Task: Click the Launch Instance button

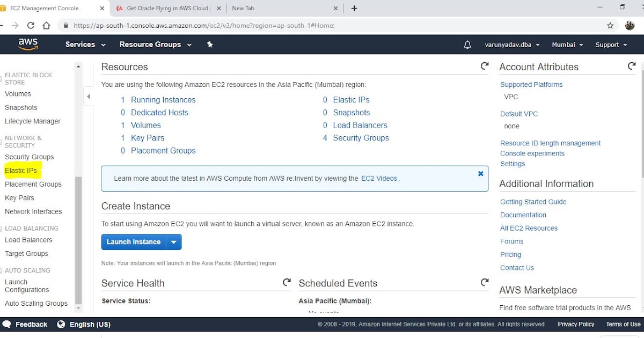Action: [x=133, y=242]
